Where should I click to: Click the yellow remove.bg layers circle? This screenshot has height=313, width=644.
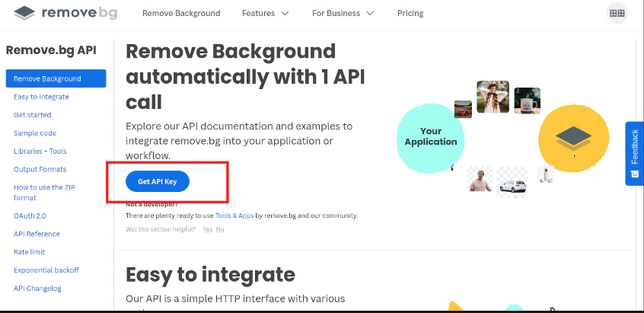(574, 139)
